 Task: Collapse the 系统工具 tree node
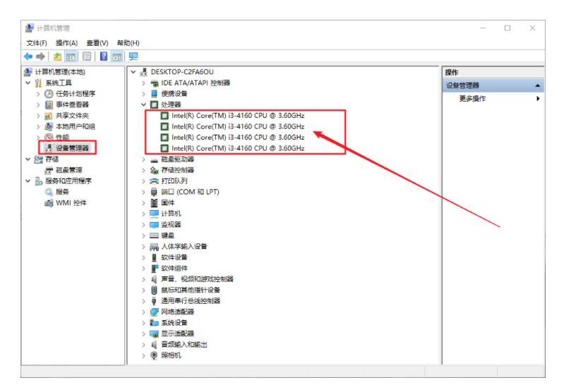click(x=28, y=83)
